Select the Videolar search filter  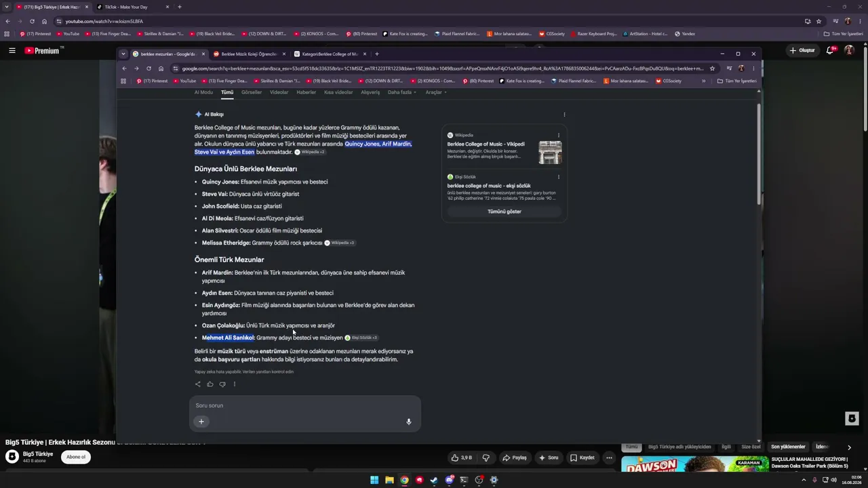[279, 92]
